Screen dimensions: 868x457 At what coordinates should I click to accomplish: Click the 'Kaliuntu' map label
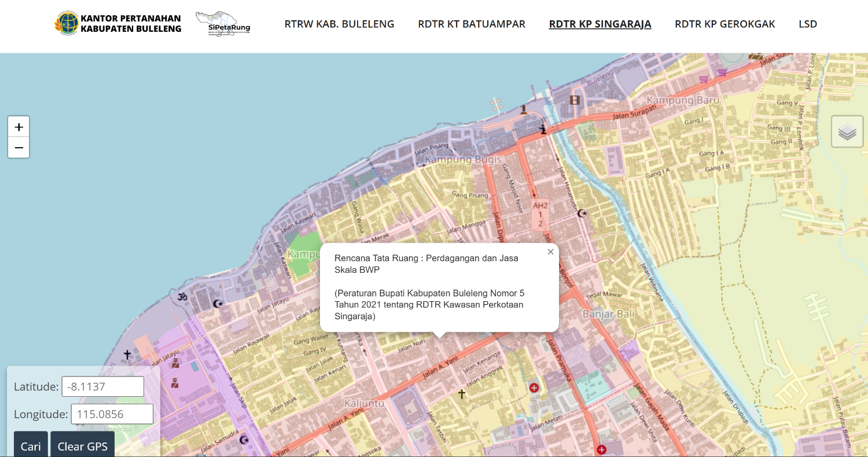click(364, 403)
